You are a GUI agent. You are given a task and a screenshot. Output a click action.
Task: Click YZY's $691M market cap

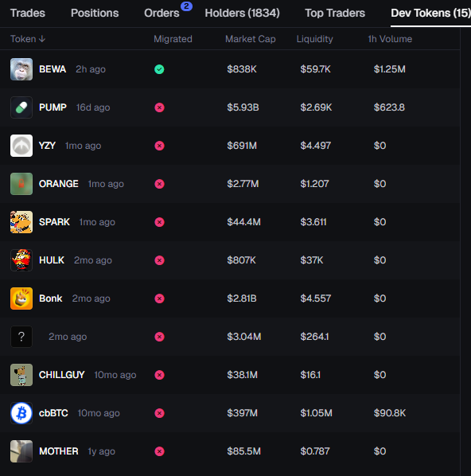click(242, 146)
